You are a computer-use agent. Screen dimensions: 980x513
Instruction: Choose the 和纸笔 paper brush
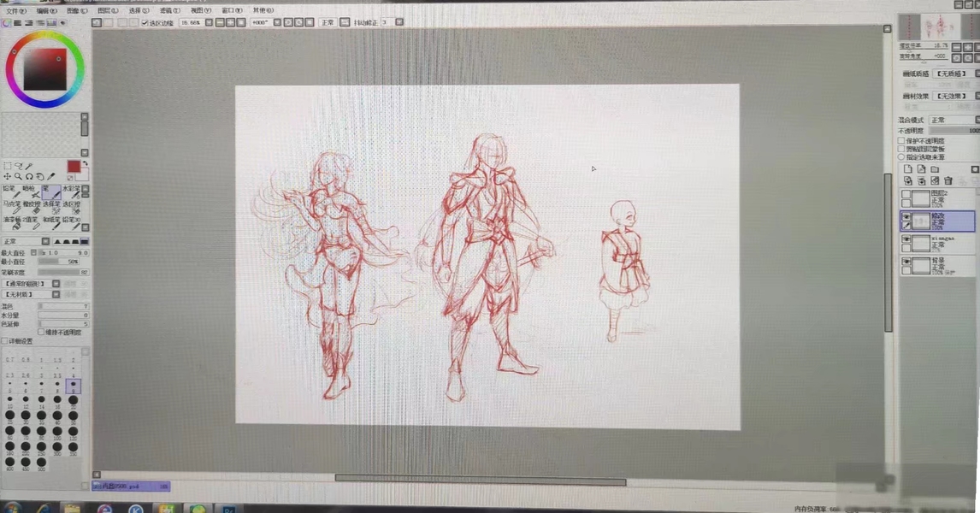coord(50,222)
